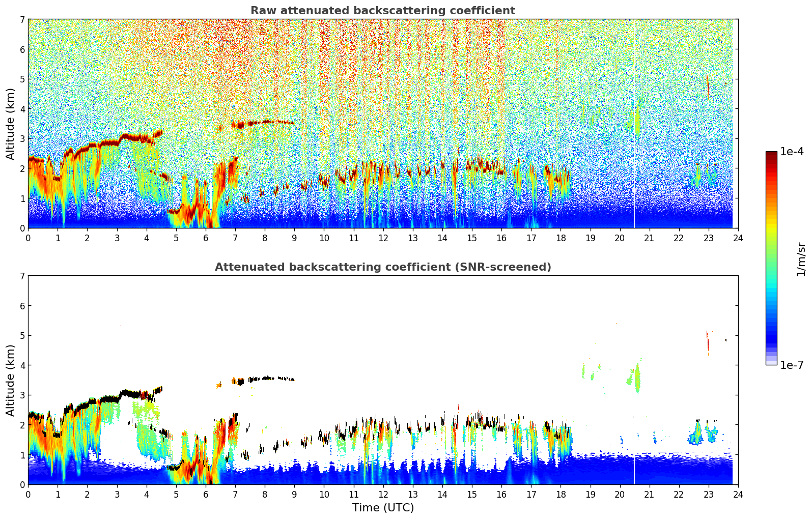Click the '5' altitude tick of the bottom plot

pos(22,335)
